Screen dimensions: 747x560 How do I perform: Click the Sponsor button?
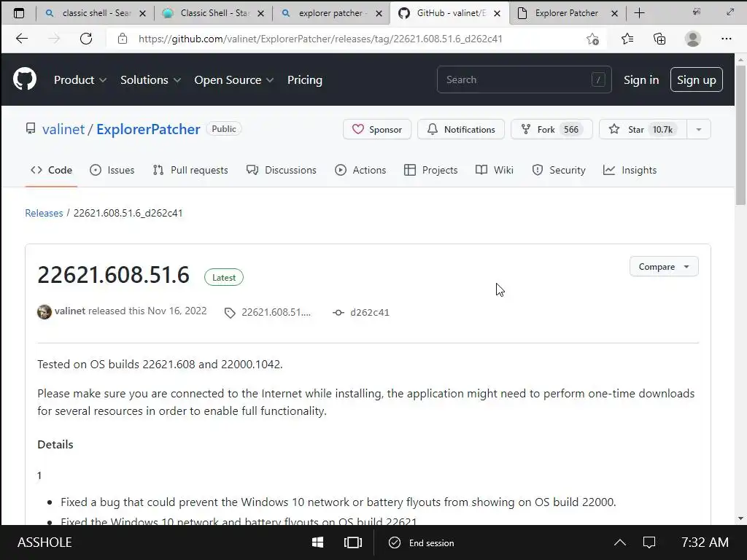(x=377, y=129)
